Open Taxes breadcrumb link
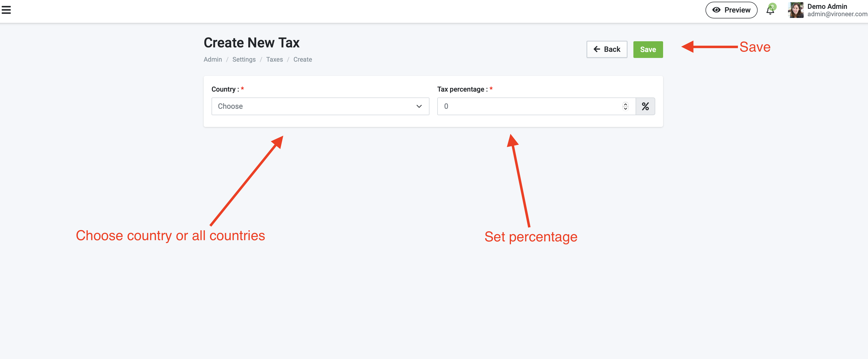 [274, 60]
